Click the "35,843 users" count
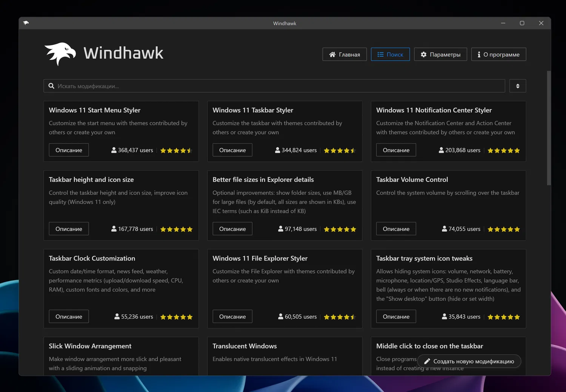The image size is (566, 392). click(x=464, y=317)
